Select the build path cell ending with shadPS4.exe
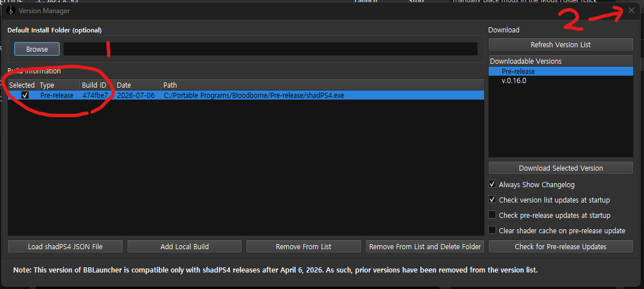Viewport: 644px width, 289px height. [x=323, y=95]
